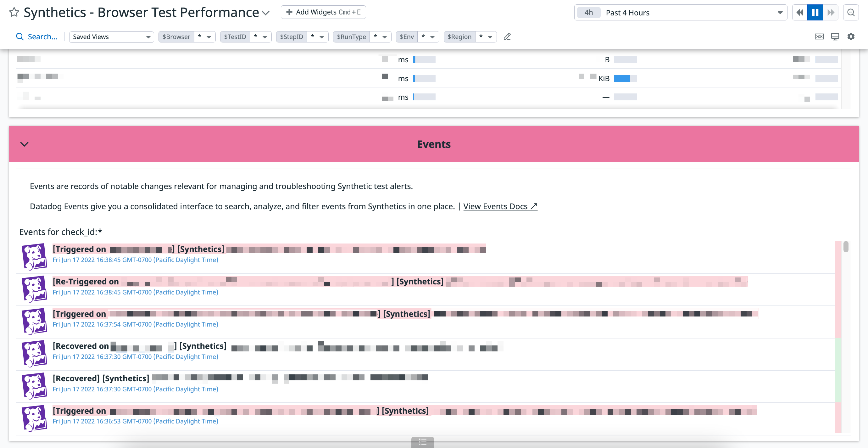
Task: Click the zoom out magnifier icon
Action: (x=851, y=13)
